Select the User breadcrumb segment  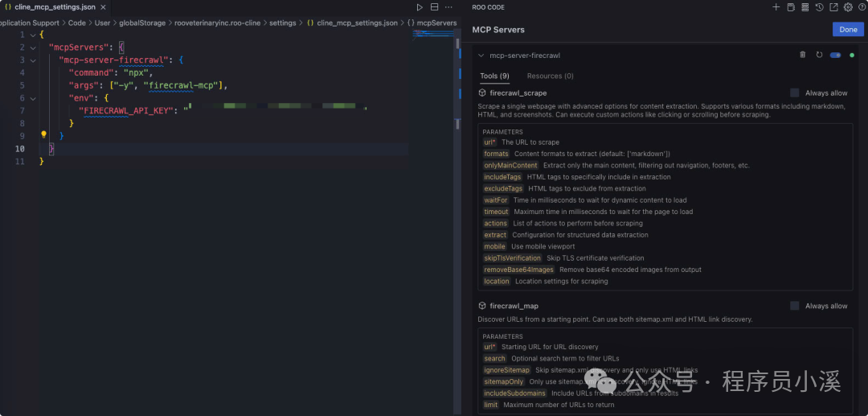pos(102,23)
